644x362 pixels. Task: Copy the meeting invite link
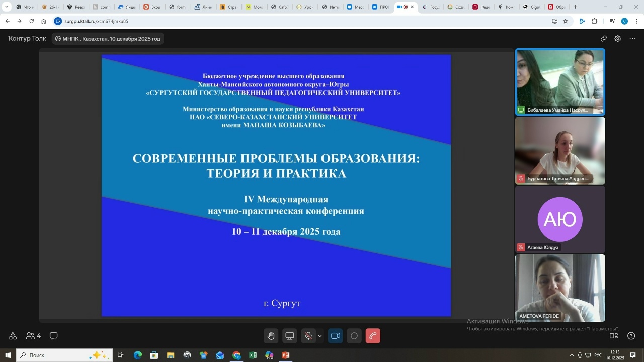604,39
